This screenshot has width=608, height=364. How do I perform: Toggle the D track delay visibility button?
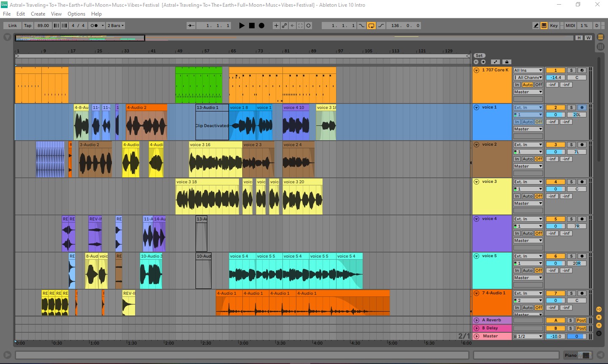599,334
